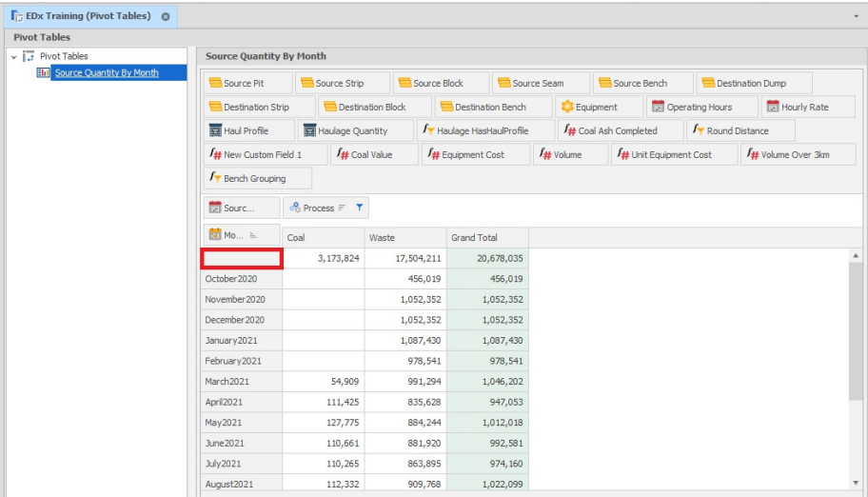Viewport: 868px width, 497px height.
Task: Click the Destination Dump field button
Action: pos(754,84)
